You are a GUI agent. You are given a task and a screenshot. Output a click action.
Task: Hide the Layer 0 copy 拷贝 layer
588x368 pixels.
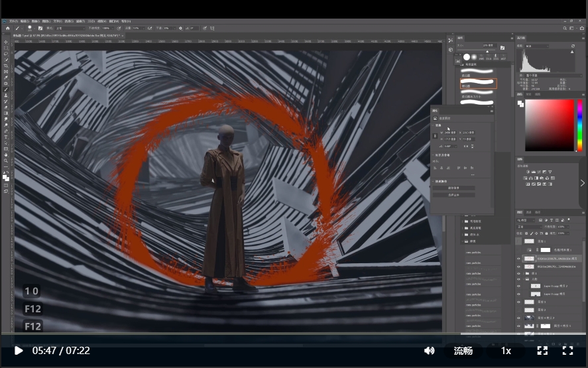point(518,294)
